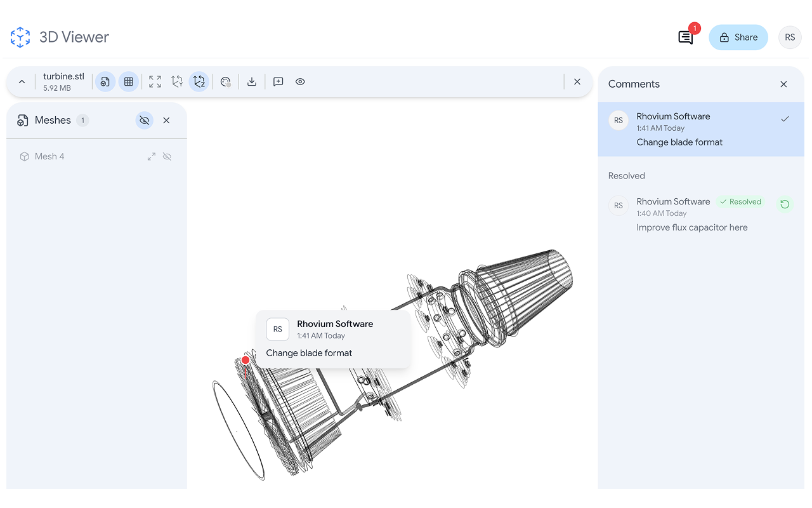Click the 1:40 AM Today timestamp

tap(662, 213)
